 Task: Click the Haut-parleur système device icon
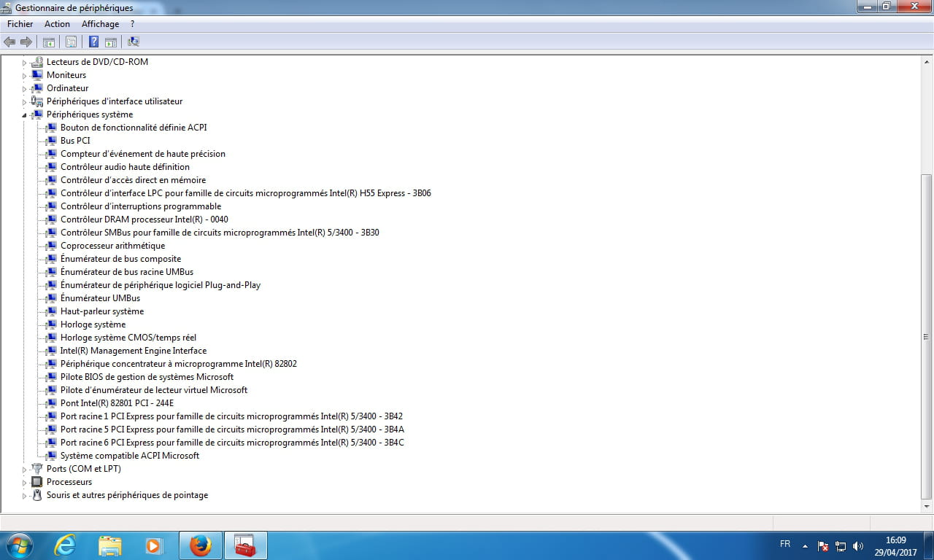tap(51, 311)
